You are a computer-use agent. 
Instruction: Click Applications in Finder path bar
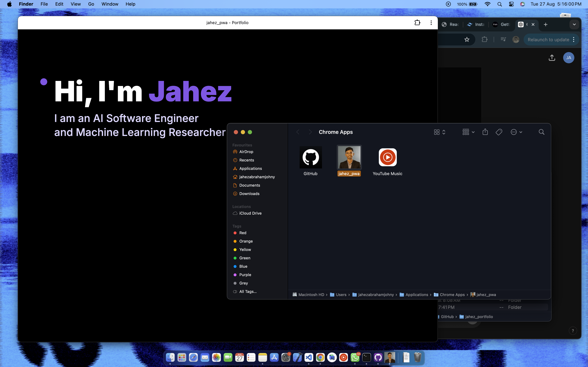416,294
